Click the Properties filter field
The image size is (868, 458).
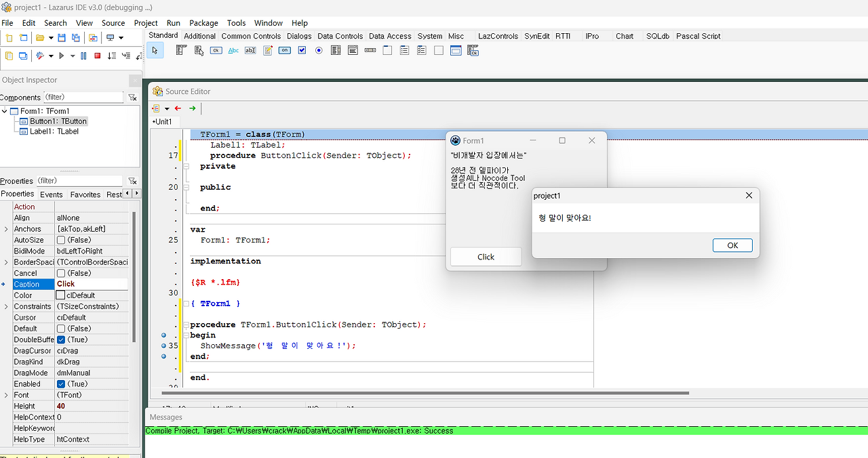(79, 181)
